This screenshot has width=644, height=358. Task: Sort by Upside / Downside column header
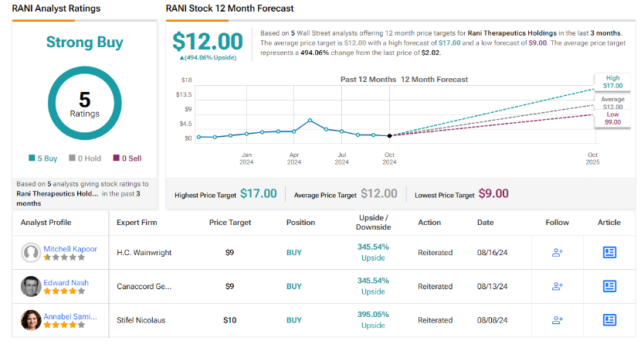[x=373, y=222]
